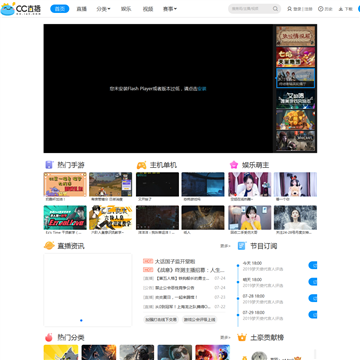Click the 娱乐萌主 pink star icon
The height and width of the screenshot is (360, 360).
(x=234, y=165)
